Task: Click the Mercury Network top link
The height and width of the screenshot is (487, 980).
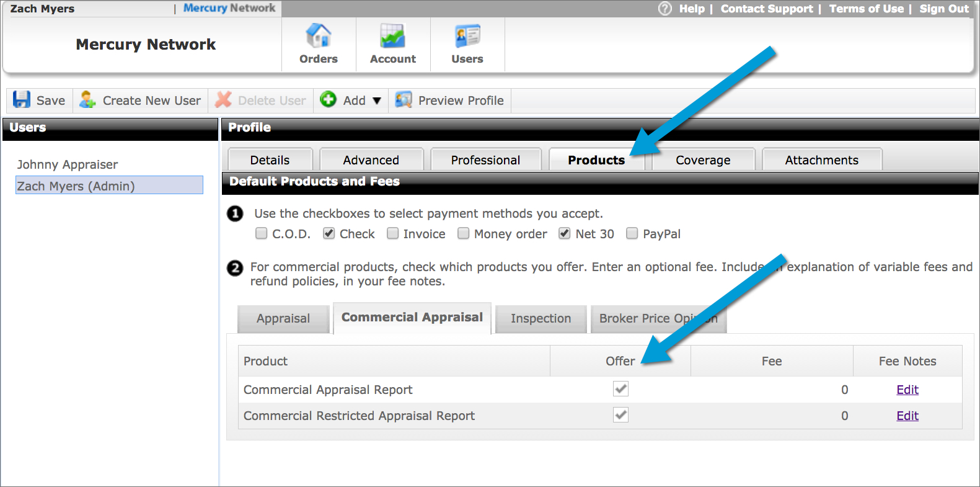Action: (x=229, y=8)
